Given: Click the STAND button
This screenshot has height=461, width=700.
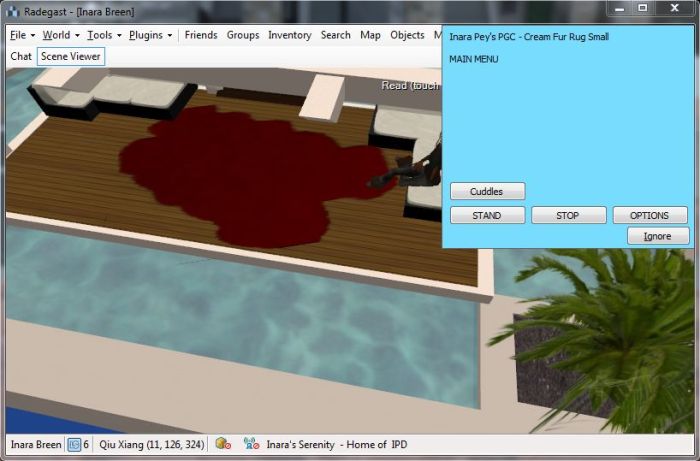Looking at the screenshot, I should point(487,215).
